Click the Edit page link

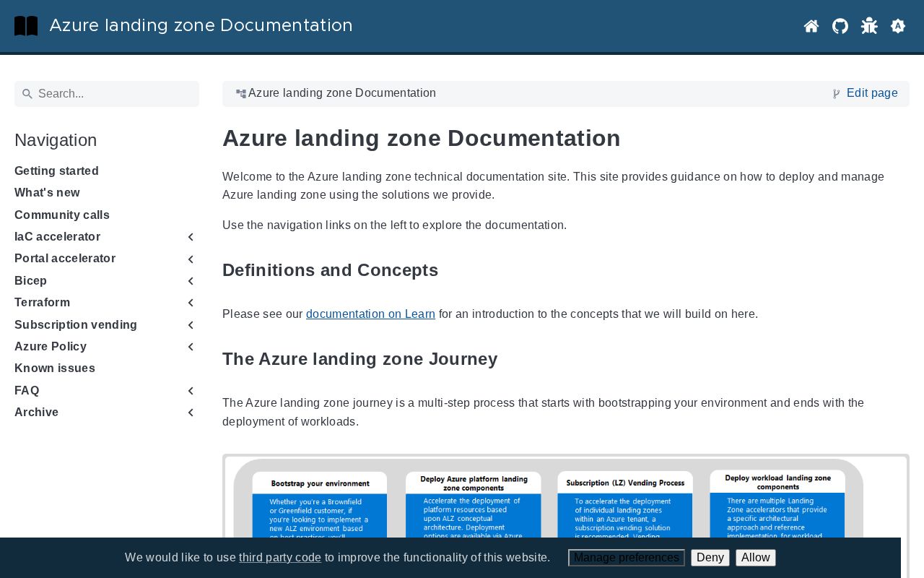(872, 93)
